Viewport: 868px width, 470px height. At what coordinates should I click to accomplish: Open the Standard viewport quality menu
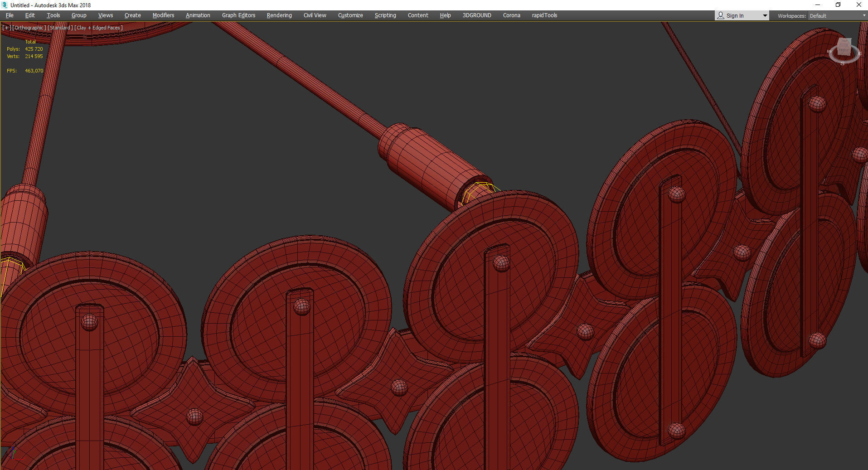pos(60,28)
